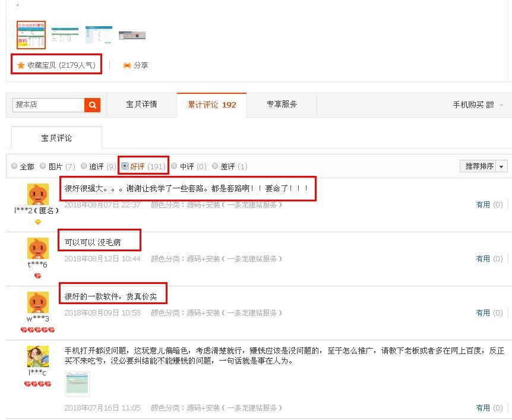Click cartoon avatar of reviewer l***c

38,356
